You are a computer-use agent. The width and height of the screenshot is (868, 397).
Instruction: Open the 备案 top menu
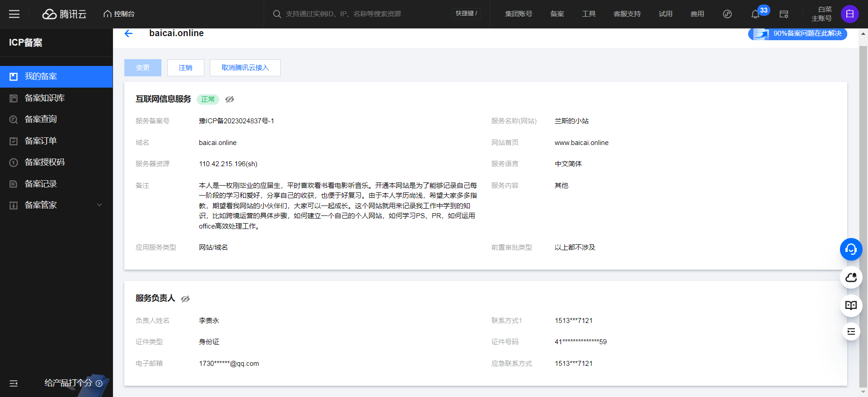pos(557,14)
